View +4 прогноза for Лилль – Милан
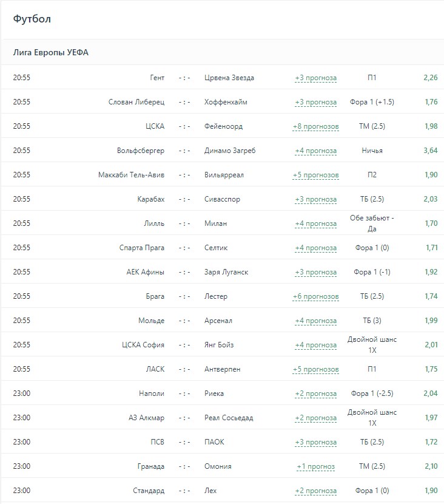The height and width of the screenshot is (504, 444). tap(315, 223)
